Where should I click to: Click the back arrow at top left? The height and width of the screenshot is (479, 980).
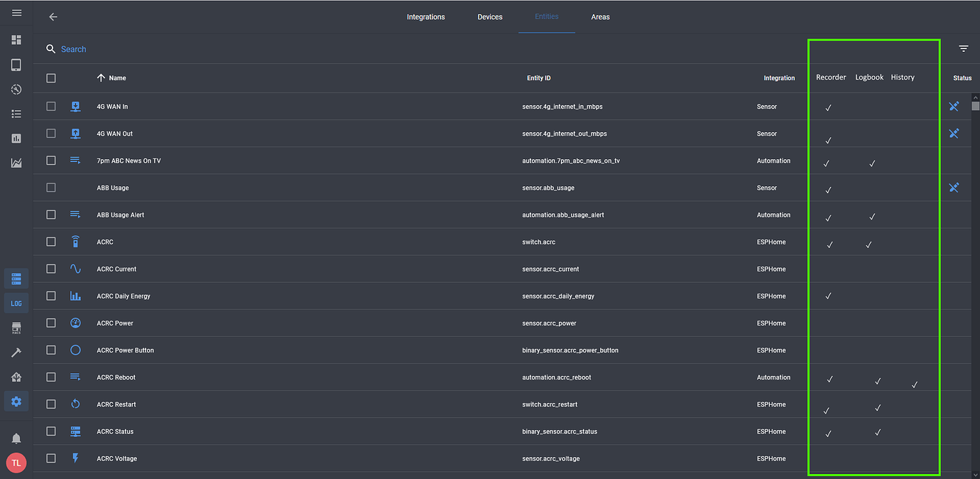coord(53,16)
